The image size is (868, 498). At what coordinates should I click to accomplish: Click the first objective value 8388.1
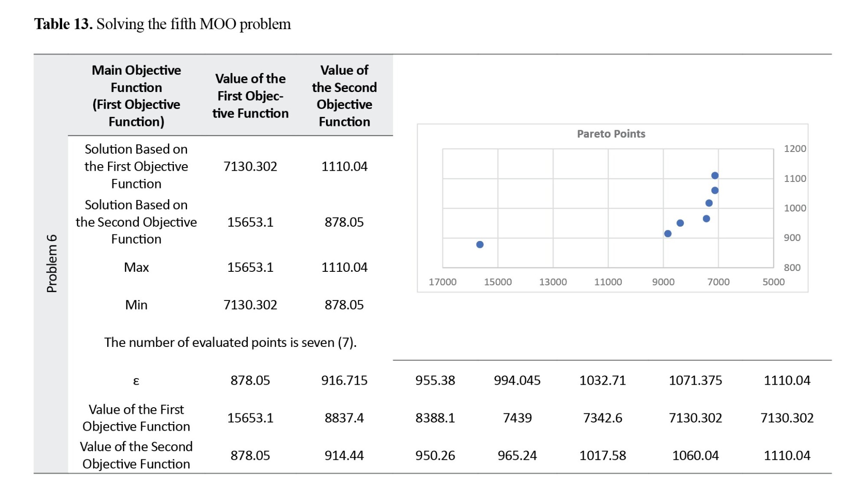[x=435, y=418]
